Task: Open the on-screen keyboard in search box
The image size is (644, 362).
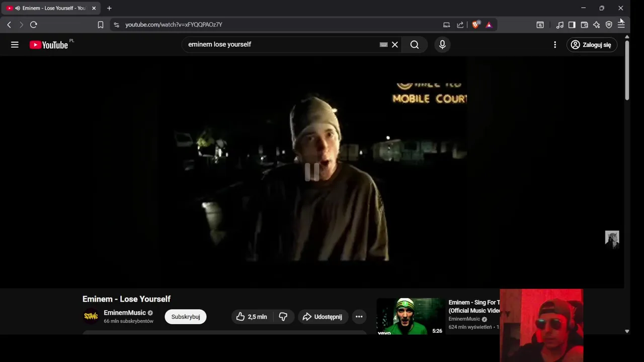Action: (383, 45)
